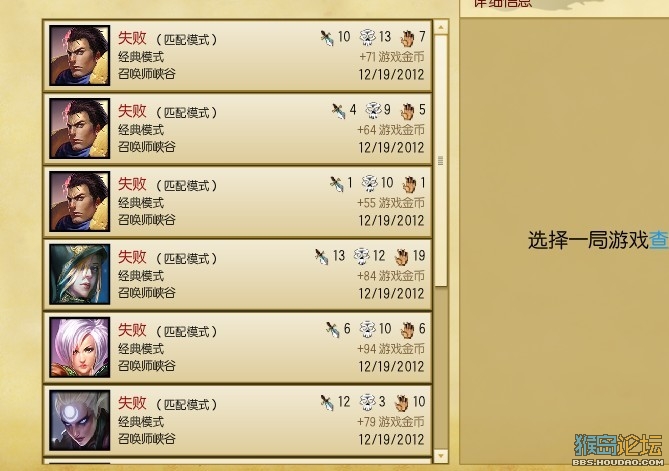Open the 详细信息 tab header
669x471 pixels.
(503, 3)
